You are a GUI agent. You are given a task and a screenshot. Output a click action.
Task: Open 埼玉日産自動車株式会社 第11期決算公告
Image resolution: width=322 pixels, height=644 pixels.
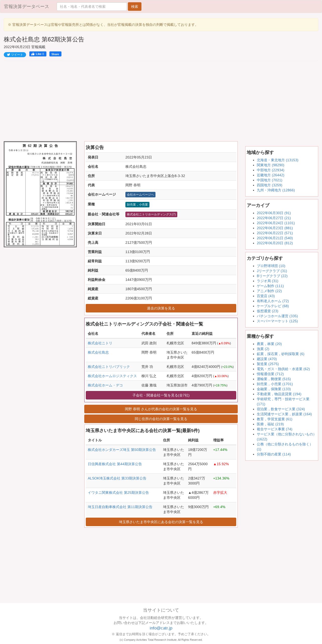pyautogui.click(x=120, y=507)
